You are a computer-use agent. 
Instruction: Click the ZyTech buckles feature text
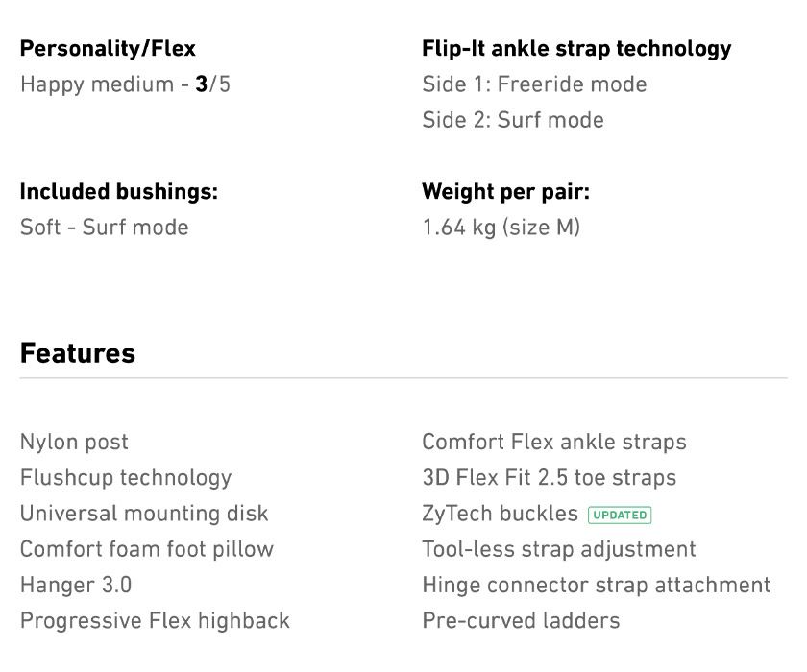[x=500, y=514]
